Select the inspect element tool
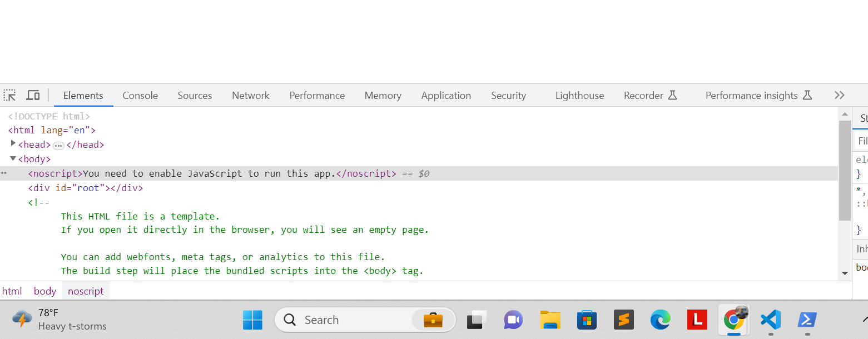This screenshot has width=868, height=339. tap(9, 95)
